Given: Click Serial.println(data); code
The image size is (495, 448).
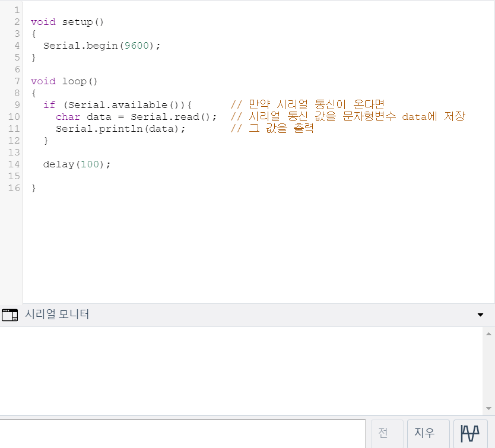Looking at the screenshot, I should [x=120, y=129].
